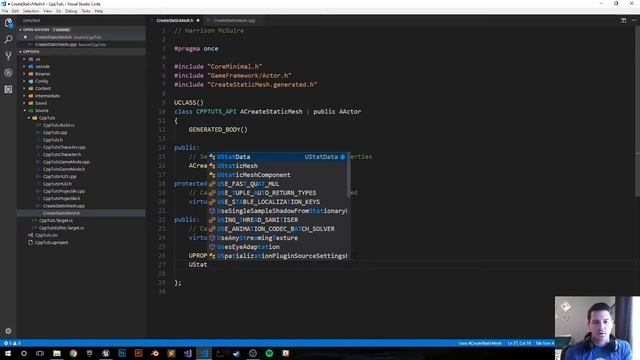Image resolution: width=640 pixels, height=360 pixels.
Task: Open Photoshop from the taskbar
Action: point(122,353)
